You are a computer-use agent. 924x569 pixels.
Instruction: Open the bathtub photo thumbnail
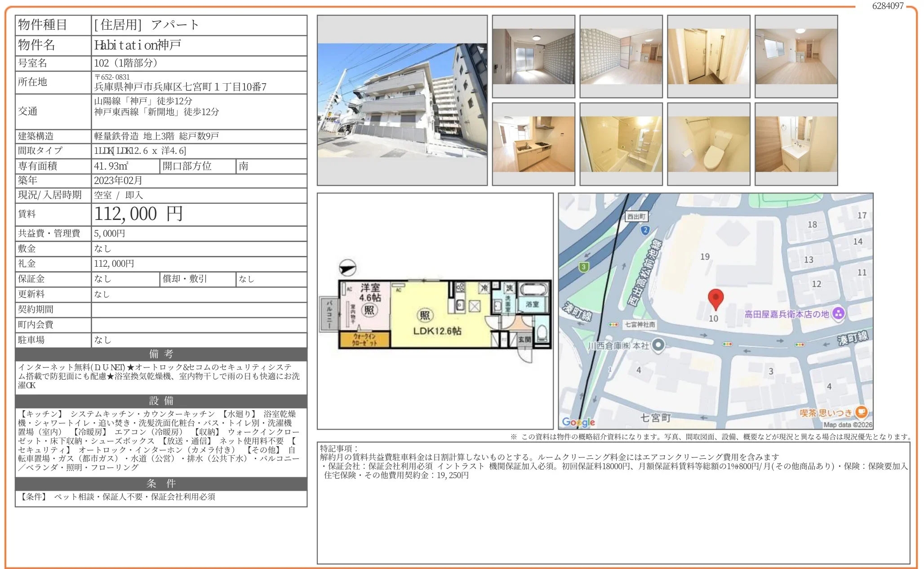[622, 143]
